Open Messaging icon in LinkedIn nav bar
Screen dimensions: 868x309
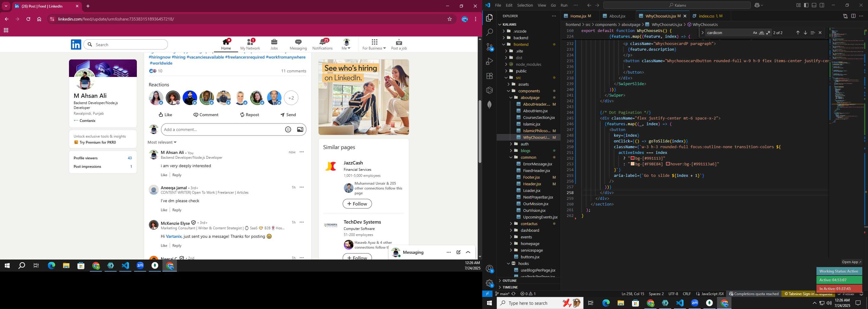pos(298,44)
